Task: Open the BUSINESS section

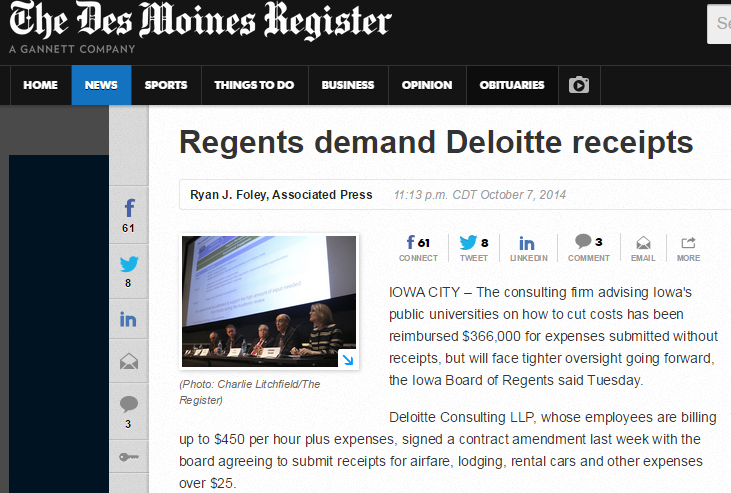Action: coord(348,85)
